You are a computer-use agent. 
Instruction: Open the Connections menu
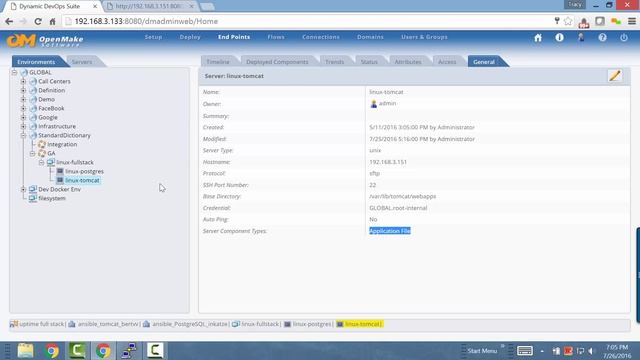[321, 37]
